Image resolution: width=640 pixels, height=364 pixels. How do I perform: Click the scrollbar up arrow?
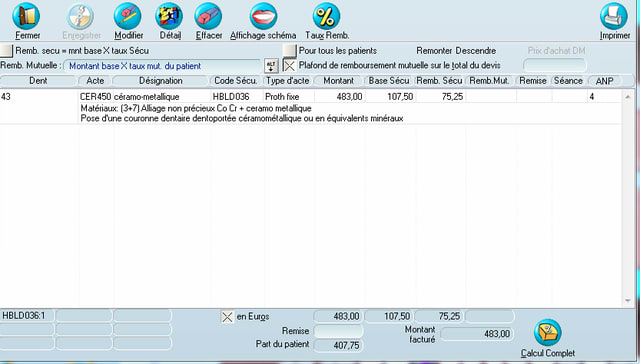pyautogui.click(x=628, y=97)
